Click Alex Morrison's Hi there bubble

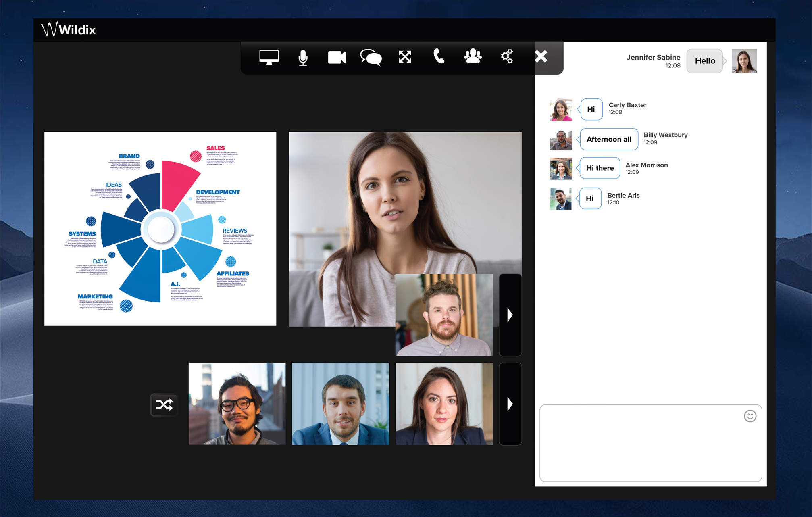tap(599, 168)
